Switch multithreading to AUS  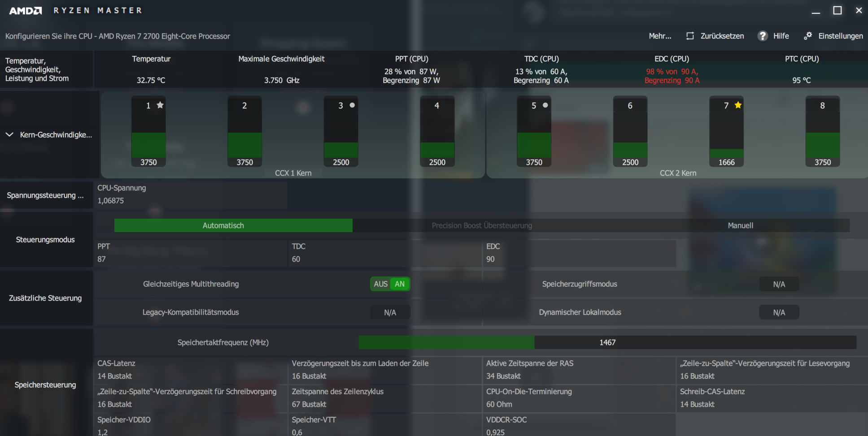(380, 284)
